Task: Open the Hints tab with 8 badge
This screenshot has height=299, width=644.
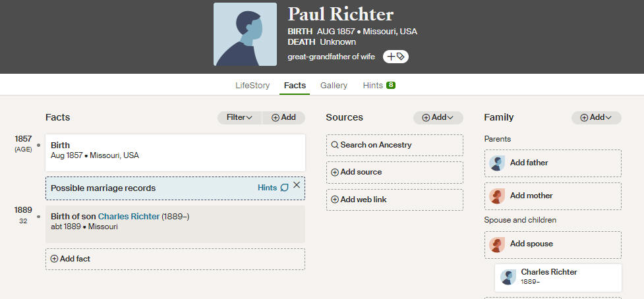Action: (379, 86)
